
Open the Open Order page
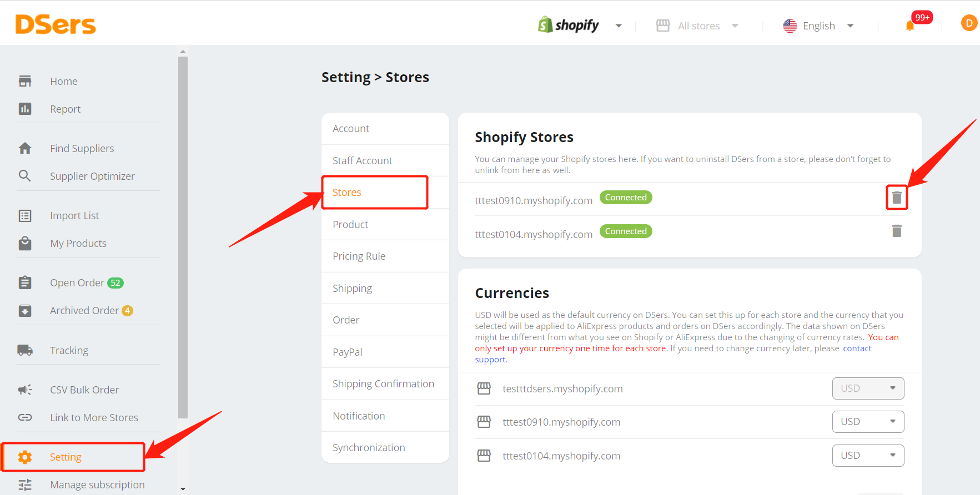pyautogui.click(x=77, y=282)
